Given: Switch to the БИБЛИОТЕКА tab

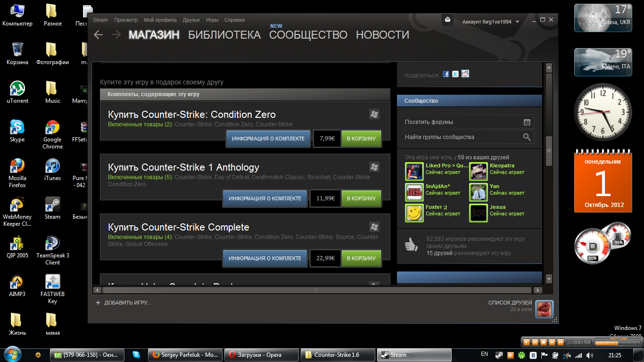Looking at the screenshot, I should (x=224, y=35).
